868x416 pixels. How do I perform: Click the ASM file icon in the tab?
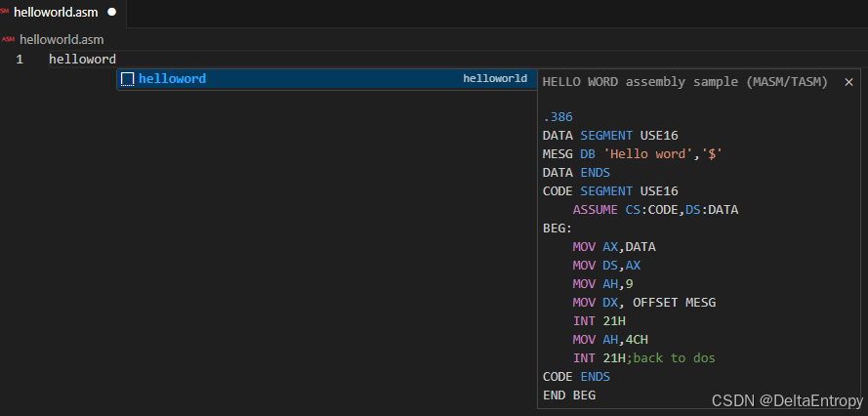(x=5, y=11)
